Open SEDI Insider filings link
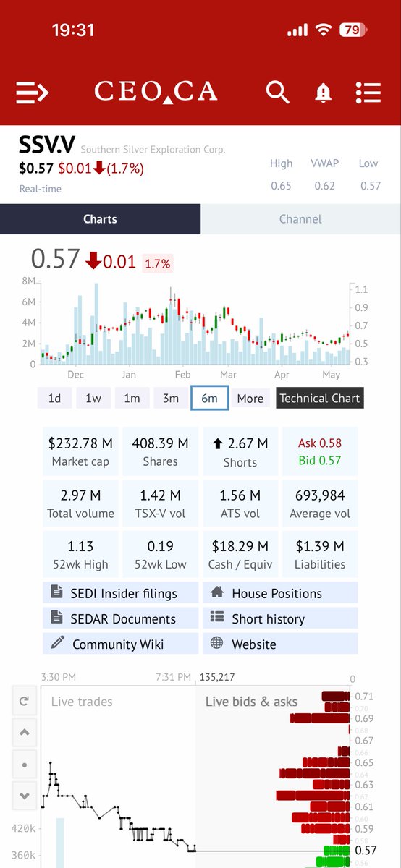401x868 pixels. (121, 593)
